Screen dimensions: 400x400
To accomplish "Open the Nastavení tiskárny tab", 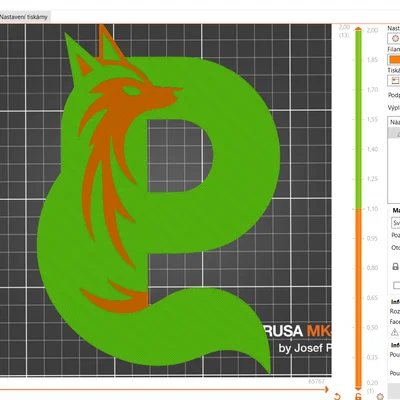I will (25, 17).
